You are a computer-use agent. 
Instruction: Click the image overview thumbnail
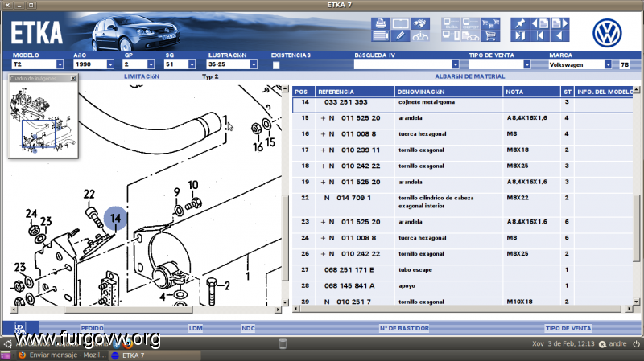tap(43, 119)
